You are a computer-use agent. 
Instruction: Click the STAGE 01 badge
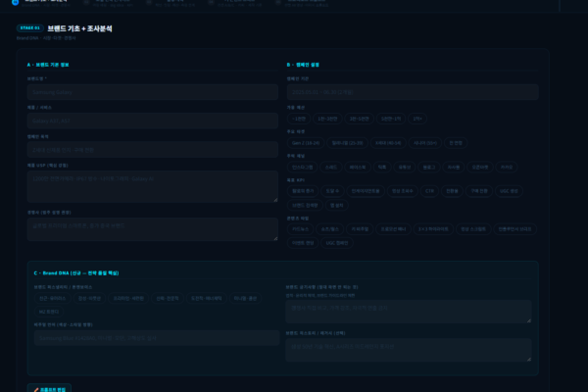coord(30,28)
